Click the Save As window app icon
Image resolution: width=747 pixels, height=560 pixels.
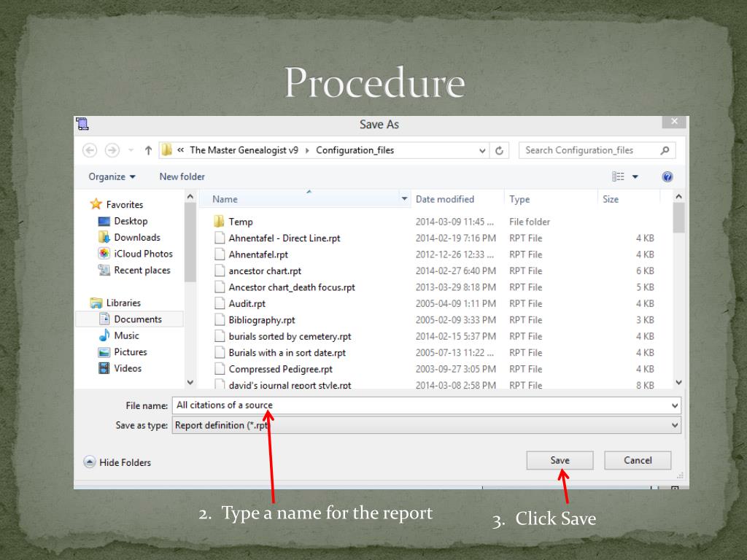coord(82,124)
